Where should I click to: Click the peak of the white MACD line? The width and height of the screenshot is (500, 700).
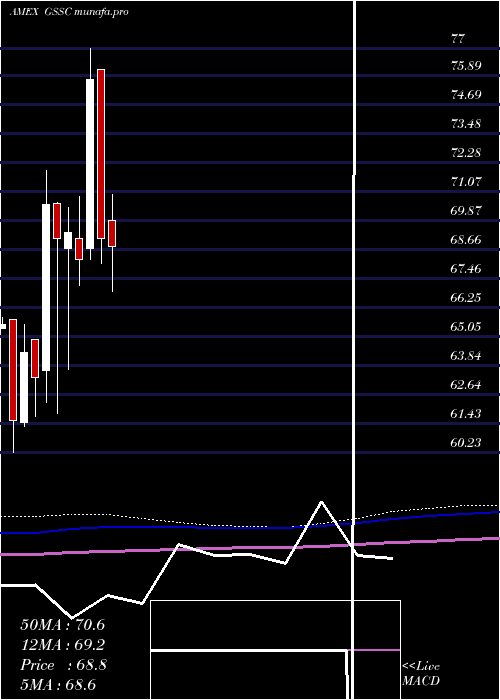pos(321,502)
